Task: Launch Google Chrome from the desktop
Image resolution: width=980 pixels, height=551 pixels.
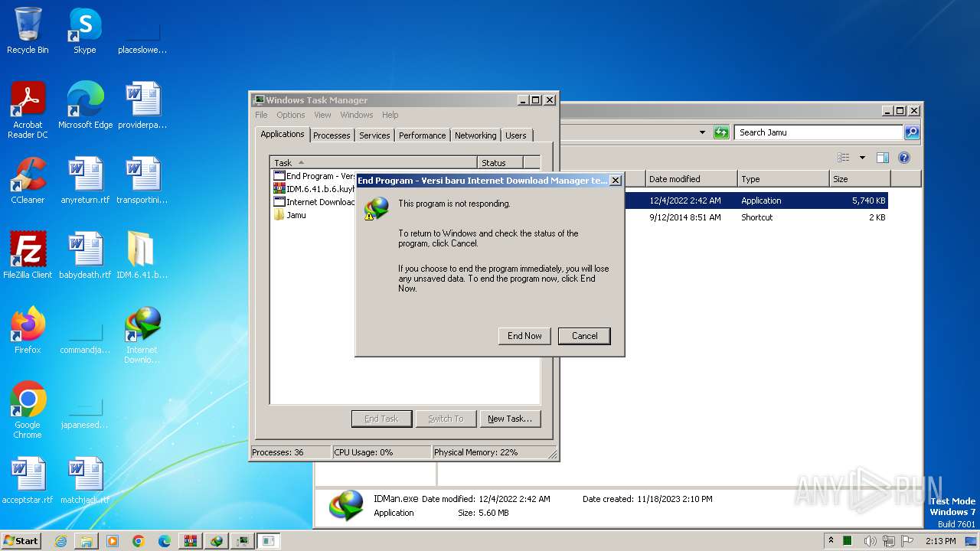Action: coord(28,410)
